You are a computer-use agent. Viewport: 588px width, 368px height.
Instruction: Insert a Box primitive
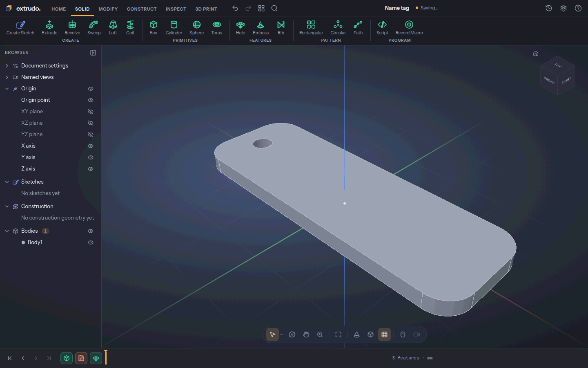pos(154,28)
